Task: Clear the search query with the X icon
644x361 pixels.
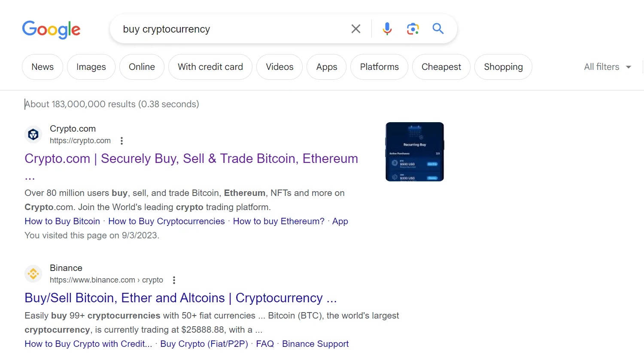Action: click(x=355, y=29)
